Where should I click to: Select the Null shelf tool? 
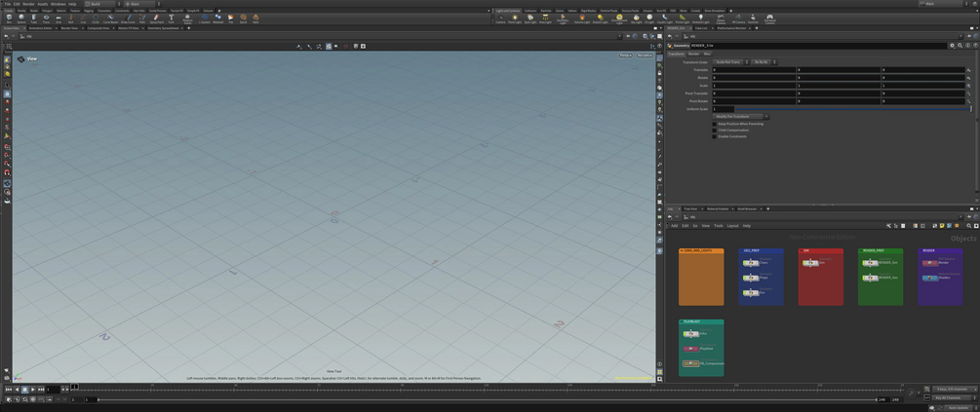[70, 19]
